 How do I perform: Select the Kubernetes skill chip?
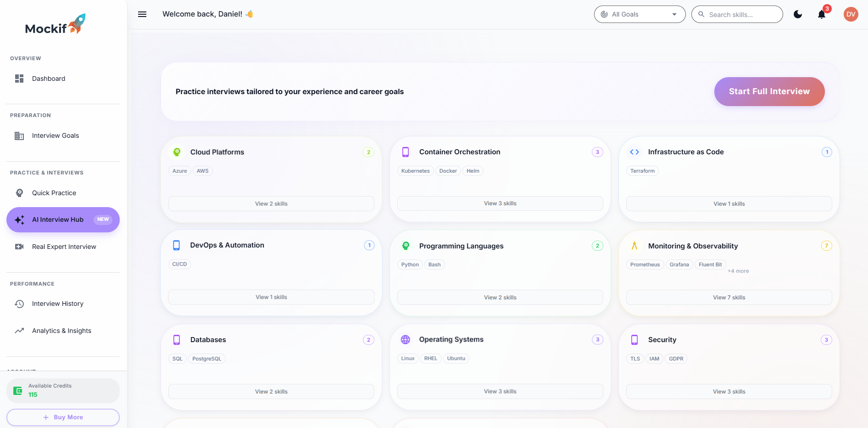[x=415, y=171]
